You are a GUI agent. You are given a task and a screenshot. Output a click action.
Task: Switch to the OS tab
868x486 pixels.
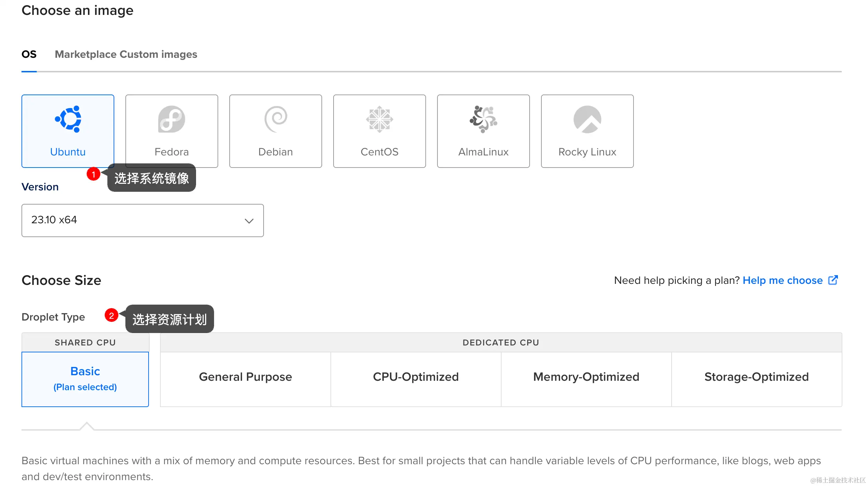click(x=29, y=54)
